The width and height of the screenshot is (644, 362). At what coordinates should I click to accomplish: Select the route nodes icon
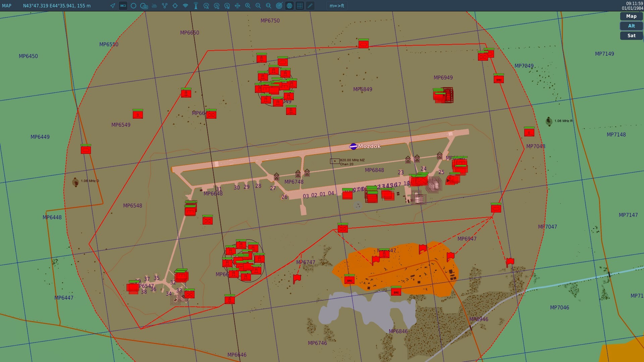coord(165,6)
